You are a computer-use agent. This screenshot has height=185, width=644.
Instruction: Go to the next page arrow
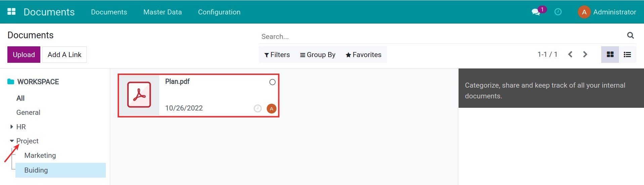(x=585, y=54)
